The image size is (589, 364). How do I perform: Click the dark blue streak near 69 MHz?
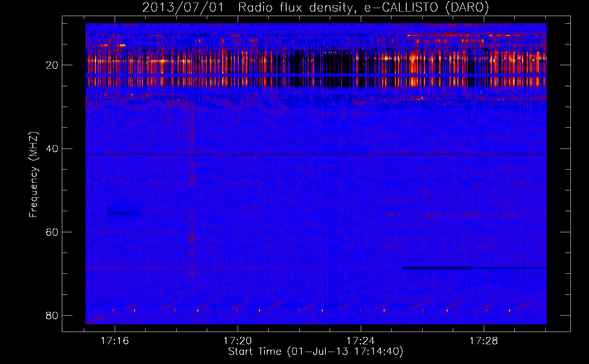[475, 268]
